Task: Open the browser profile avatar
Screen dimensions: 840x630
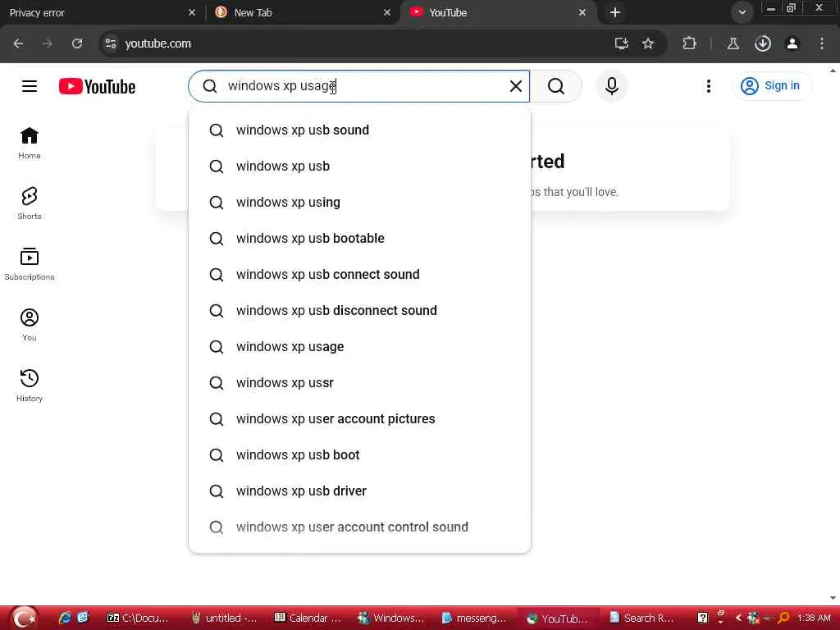Action: pos(792,43)
